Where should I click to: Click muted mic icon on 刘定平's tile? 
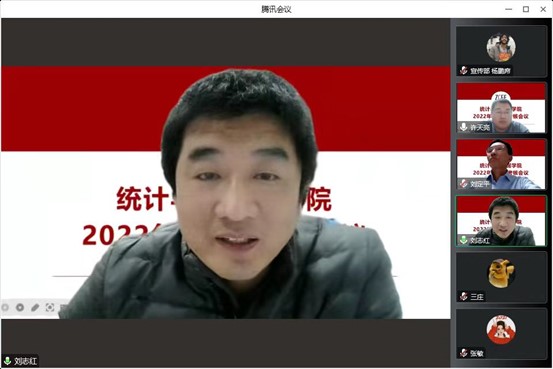463,183
